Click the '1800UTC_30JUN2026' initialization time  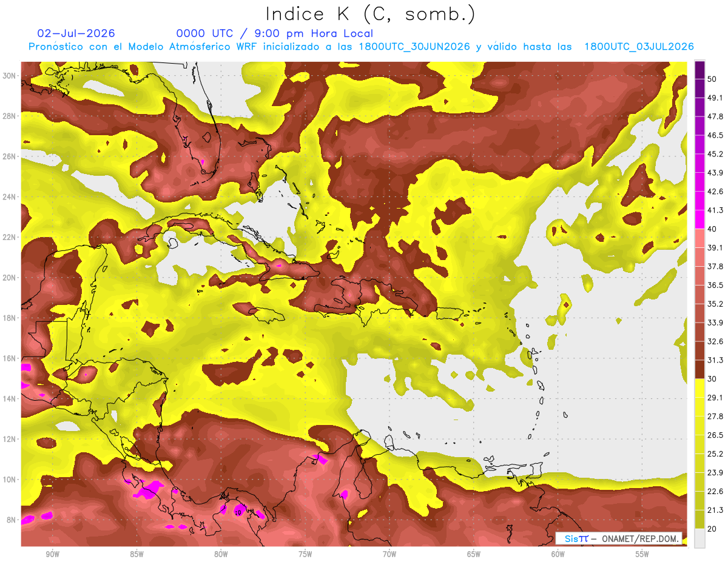pos(414,47)
